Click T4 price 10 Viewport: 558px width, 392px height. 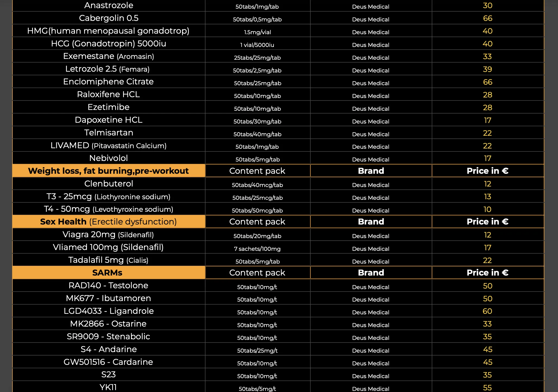(x=488, y=210)
